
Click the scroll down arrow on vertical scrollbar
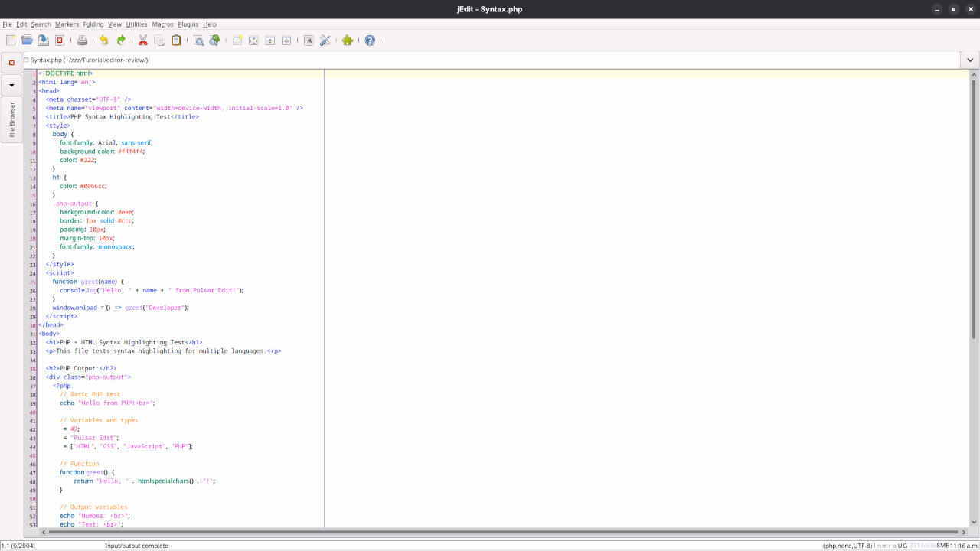coord(974,523)
